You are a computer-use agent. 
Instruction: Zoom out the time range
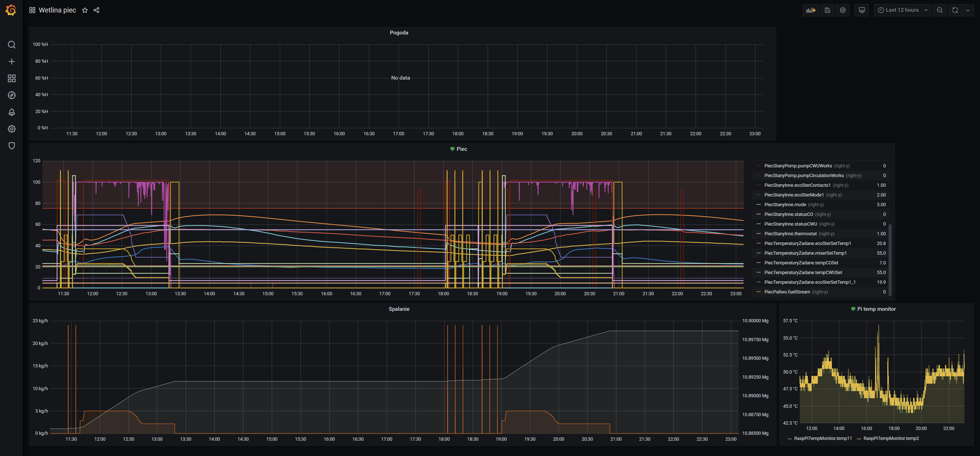[x=940, y=10]
